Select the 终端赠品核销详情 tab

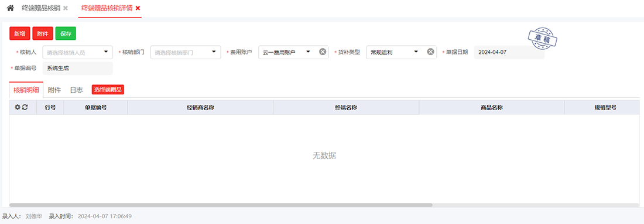pos(107,8)
